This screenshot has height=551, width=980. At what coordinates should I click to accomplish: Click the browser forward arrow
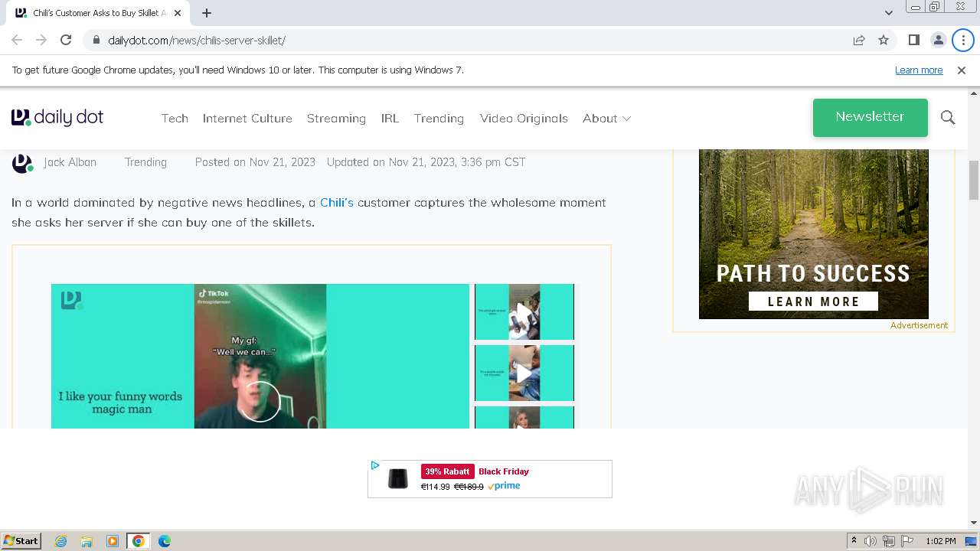pos(41,40)
